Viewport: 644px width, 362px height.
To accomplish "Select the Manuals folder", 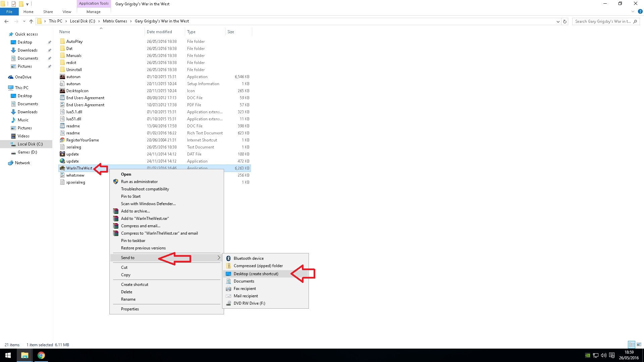I will click(x=74, y=56).
